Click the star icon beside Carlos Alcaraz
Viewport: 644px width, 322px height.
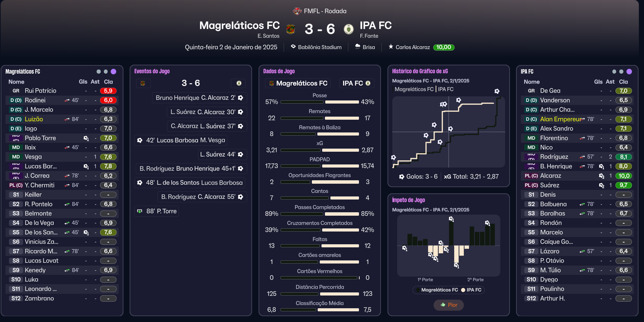point(391,47)
